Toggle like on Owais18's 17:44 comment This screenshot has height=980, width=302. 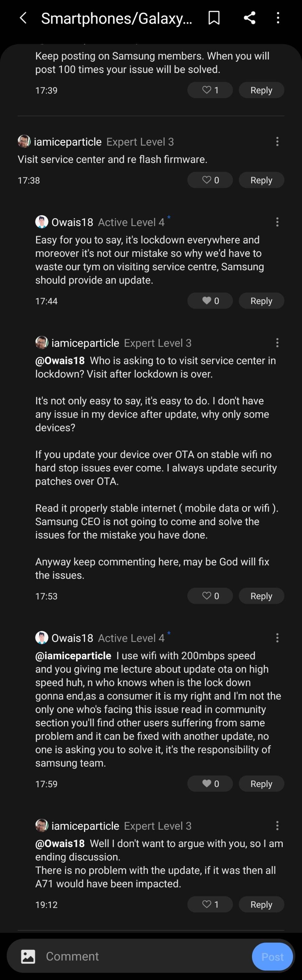point(210,301)
